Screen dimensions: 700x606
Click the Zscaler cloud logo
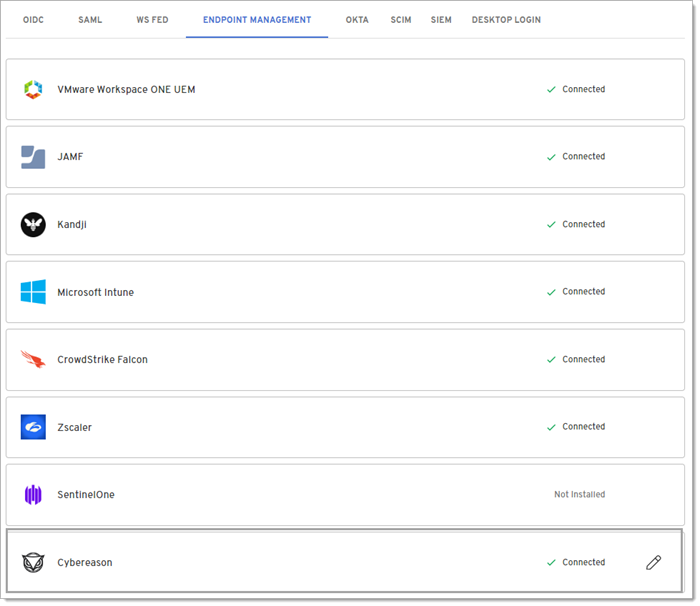(33, 427)
